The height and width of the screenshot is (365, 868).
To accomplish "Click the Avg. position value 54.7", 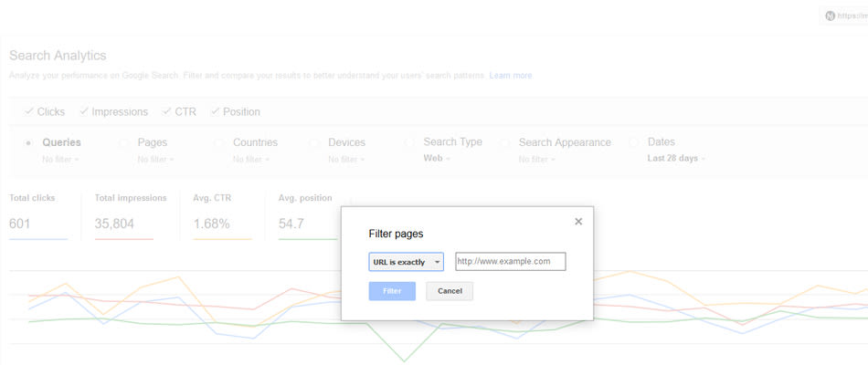I will (291, 224).
